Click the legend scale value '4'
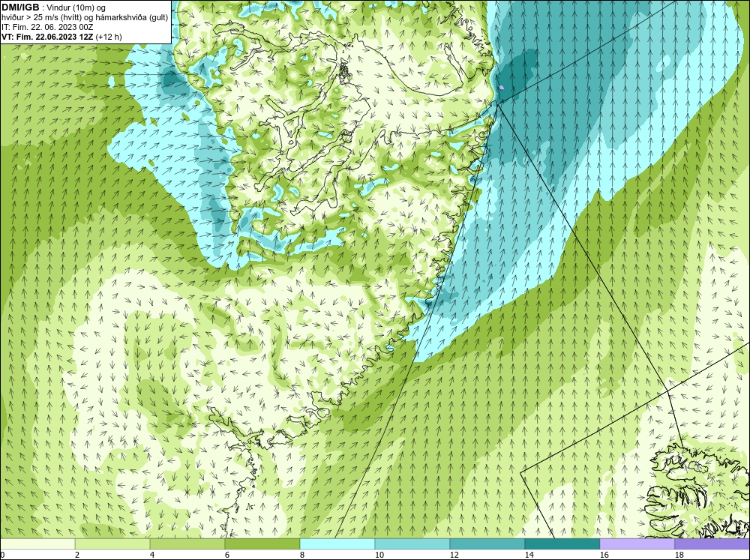 coord(152,555)
